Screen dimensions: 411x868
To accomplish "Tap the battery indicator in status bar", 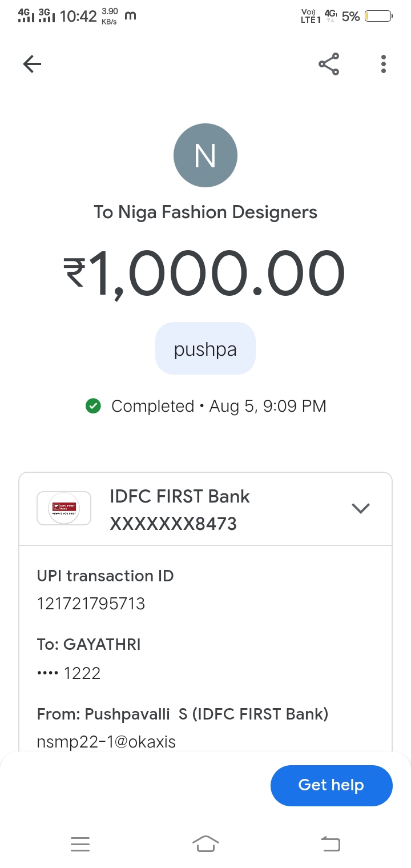I will click(378, 17).
